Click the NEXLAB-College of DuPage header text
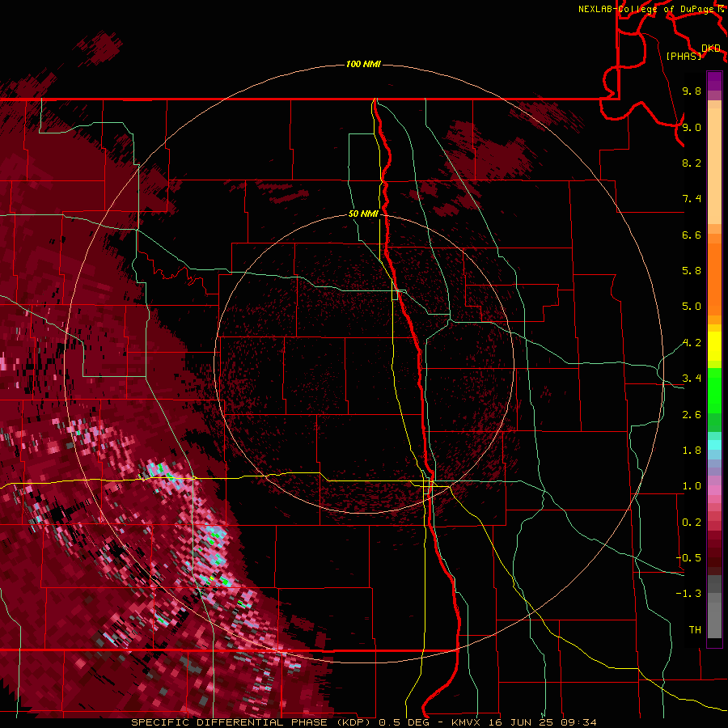The image size is (728, 728). click(x=647, y=9)
